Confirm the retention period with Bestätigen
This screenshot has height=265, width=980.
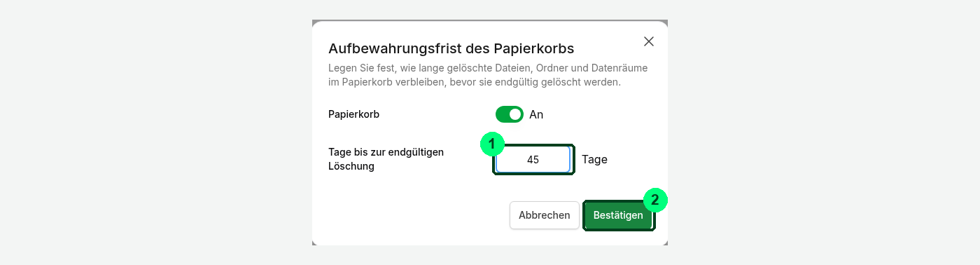(x=618, y=215)
